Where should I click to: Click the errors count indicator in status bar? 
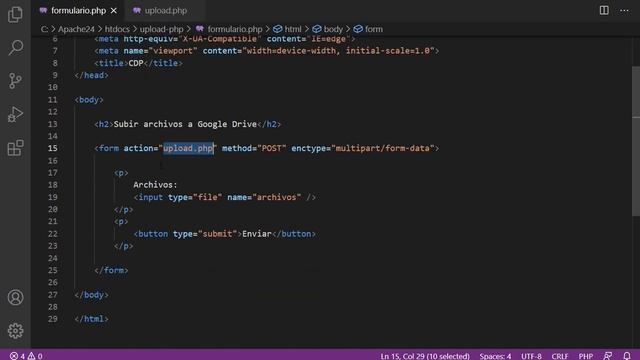[x=18, y=356]
